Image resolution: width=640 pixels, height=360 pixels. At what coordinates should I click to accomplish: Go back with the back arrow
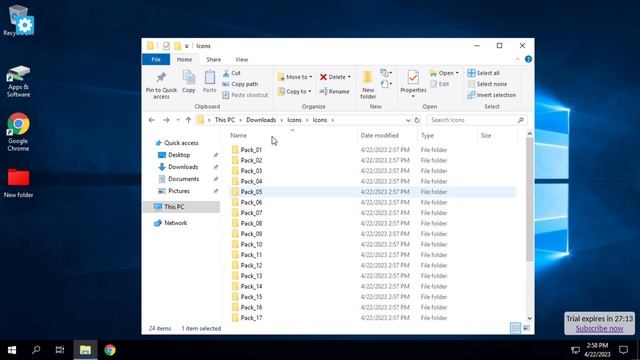(152, 120)
